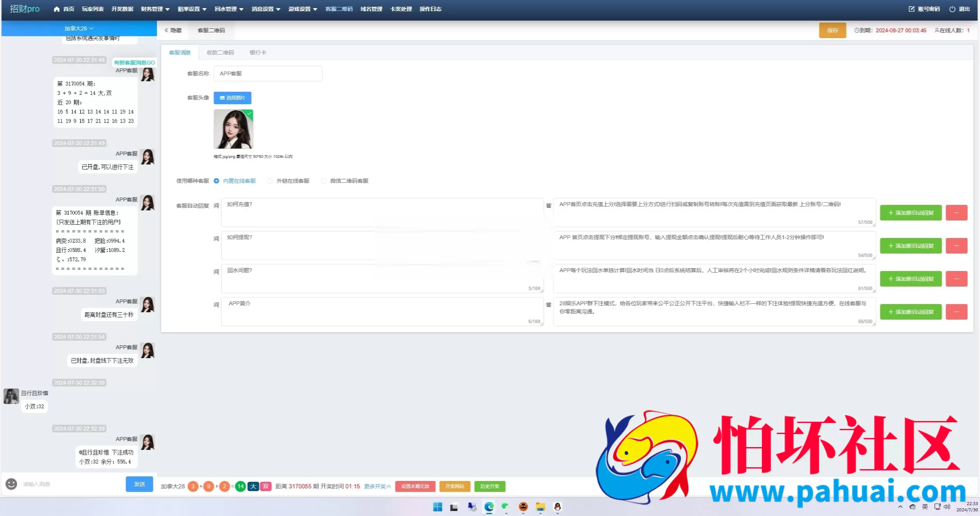Click the uploaded 客服头像 avatar thumbnail

234,129
